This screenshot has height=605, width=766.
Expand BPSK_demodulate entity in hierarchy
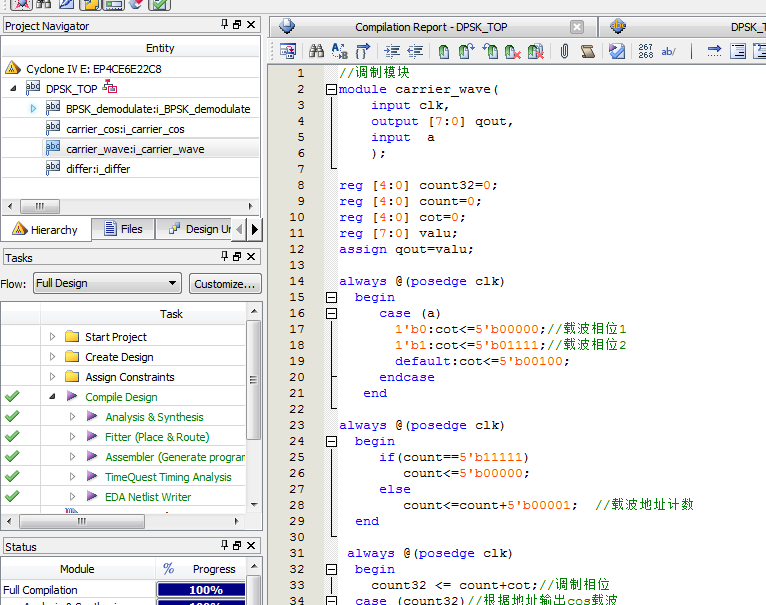[33, 108]
